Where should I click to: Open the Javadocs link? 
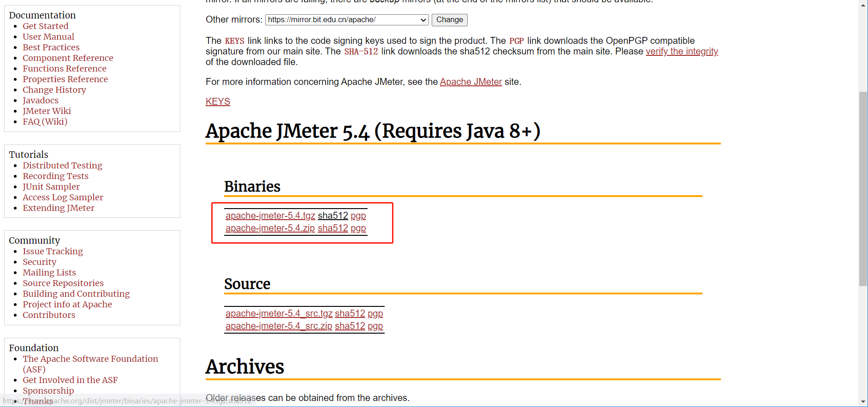(41, 101)
